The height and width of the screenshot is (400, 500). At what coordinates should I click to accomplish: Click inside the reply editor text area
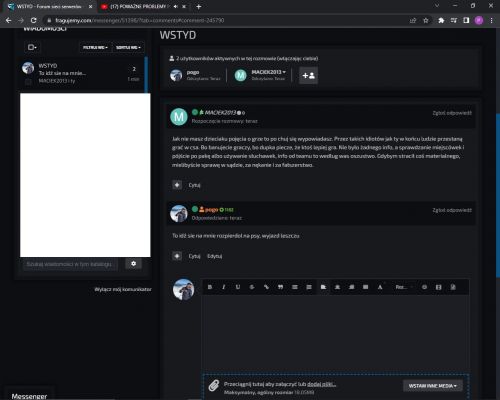(336, 333)
